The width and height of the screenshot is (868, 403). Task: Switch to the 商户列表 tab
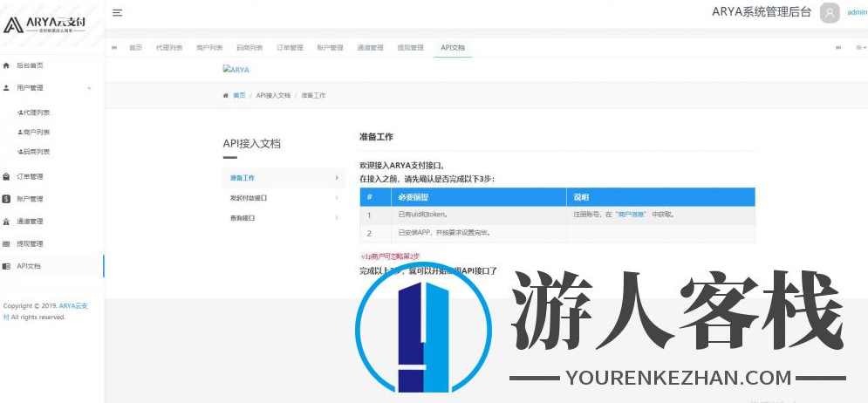[x=209, y=48]
